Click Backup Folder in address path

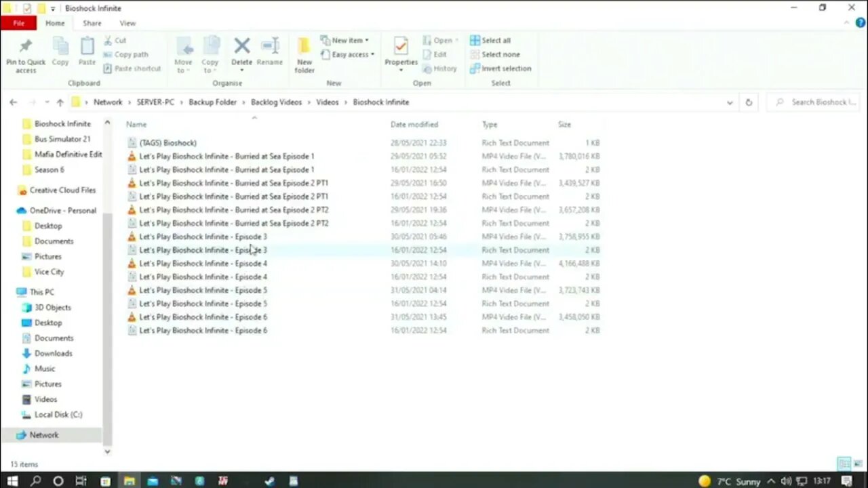(213, 102)
